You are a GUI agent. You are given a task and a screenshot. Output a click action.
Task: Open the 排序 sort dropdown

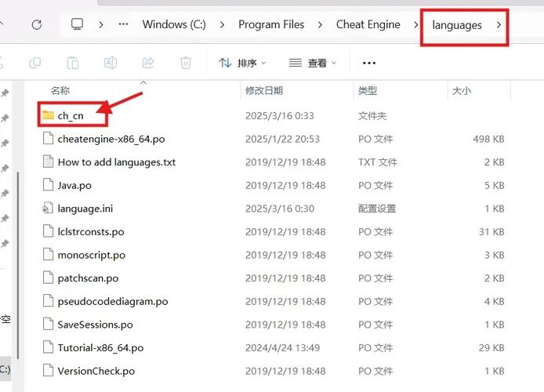(x=242, y=63)
